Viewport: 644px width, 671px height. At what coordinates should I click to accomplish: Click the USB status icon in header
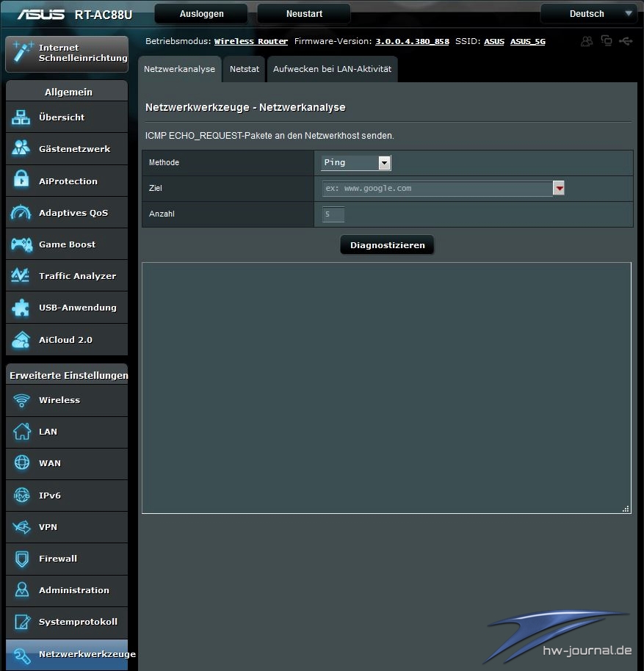(x=626, y=41)
